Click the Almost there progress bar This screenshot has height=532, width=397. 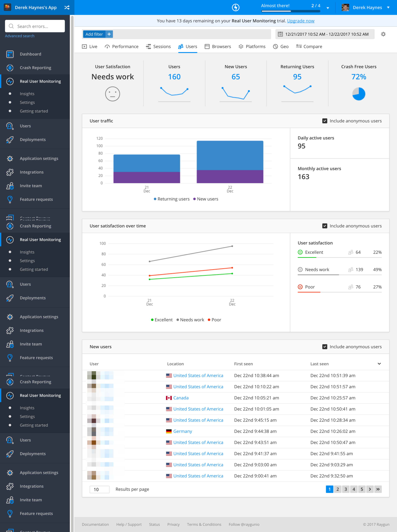tap(291, 11)
